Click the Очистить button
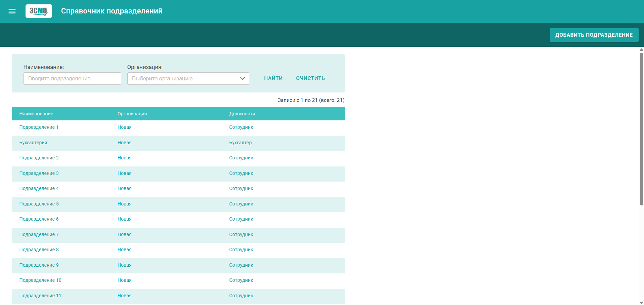 point(310,78)
